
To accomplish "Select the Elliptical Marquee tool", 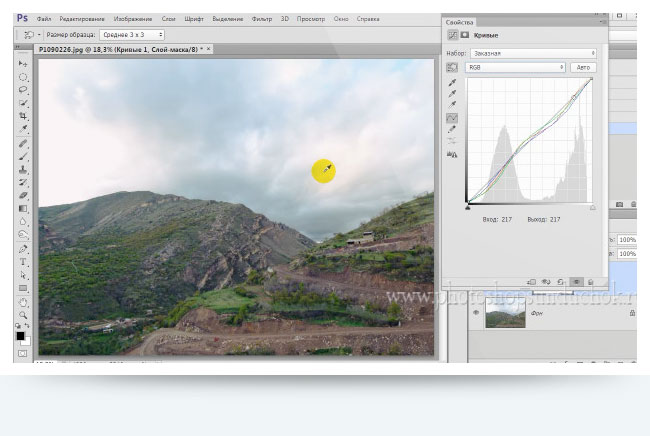I will (23, 77).
